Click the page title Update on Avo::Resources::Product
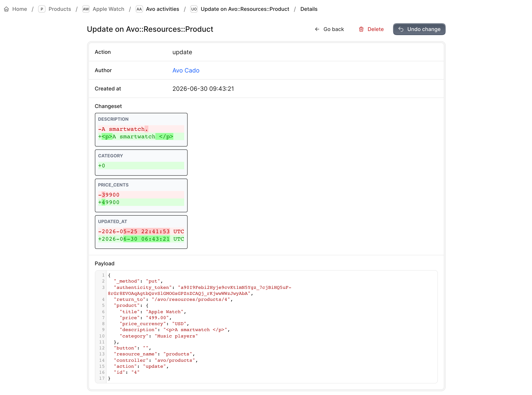Image resolution: width=532 pixels, height=395 pixels. [150, 29]
